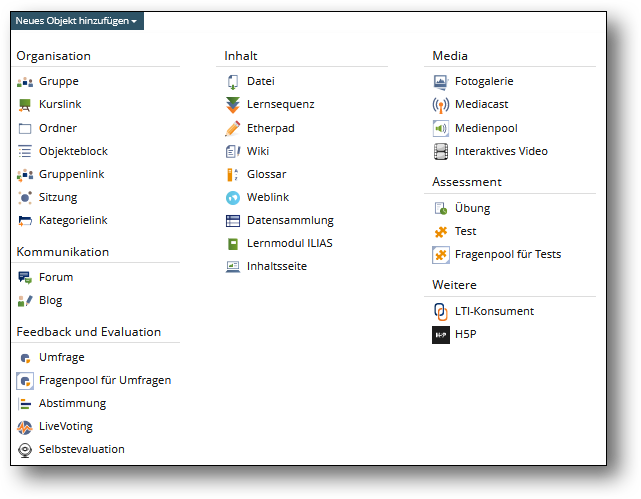Screen dimensions: 641x499
Task: Click the Fotogalerie icon
Action: click(x=441, y=82)
